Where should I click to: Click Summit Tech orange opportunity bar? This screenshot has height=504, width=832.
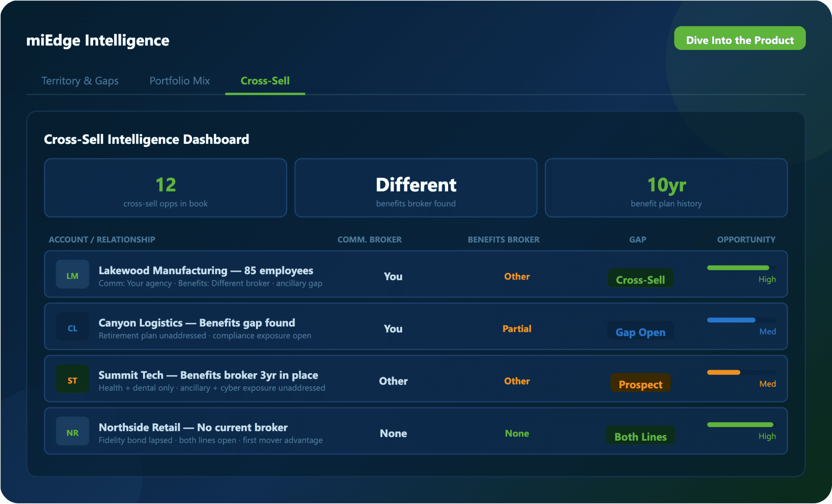tap(724, 372)
